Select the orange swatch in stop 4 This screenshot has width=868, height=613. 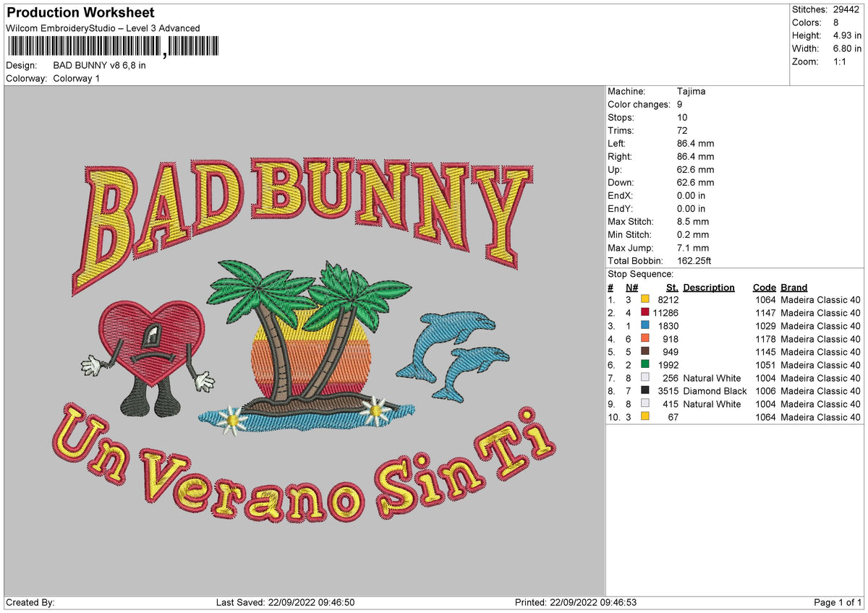tap(645, 338)
